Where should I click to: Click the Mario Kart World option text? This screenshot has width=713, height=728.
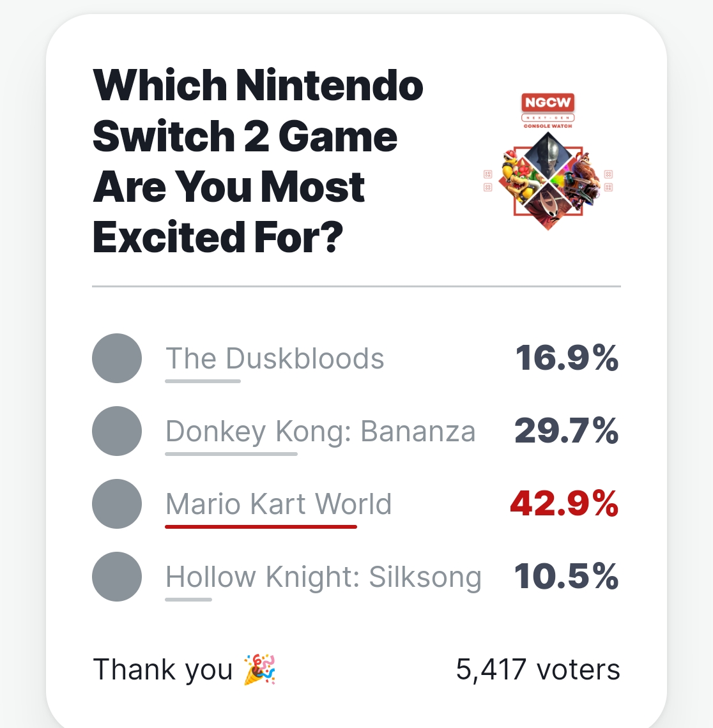pos(279,504)
